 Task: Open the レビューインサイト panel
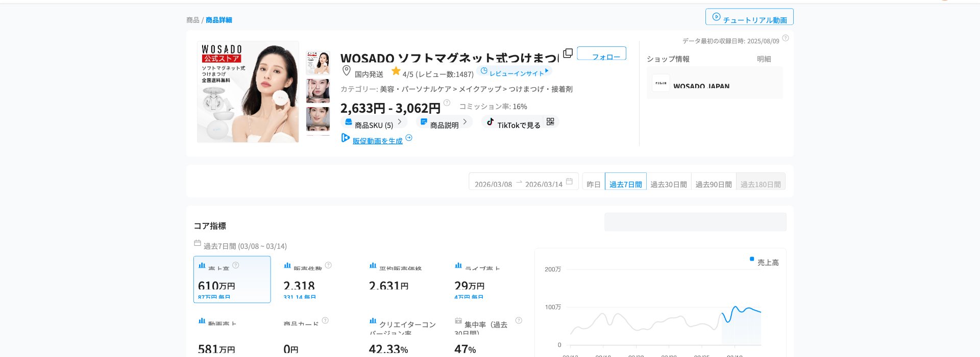click(x=514, y=71)
